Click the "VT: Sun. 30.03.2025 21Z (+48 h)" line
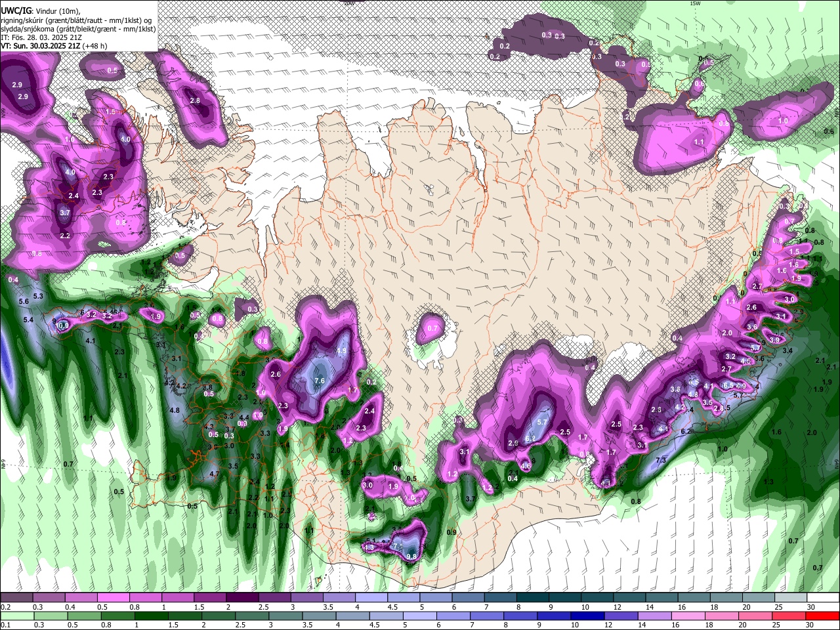 [x=54, y=47]
